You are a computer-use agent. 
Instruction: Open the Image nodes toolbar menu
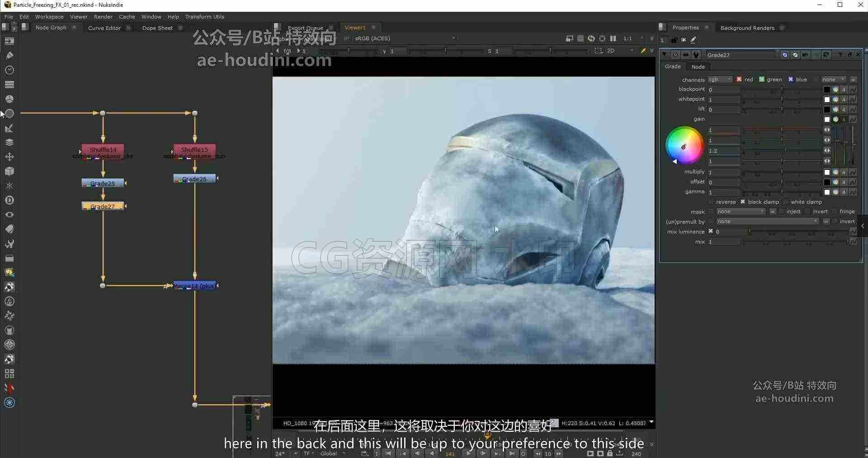(9, 41)
